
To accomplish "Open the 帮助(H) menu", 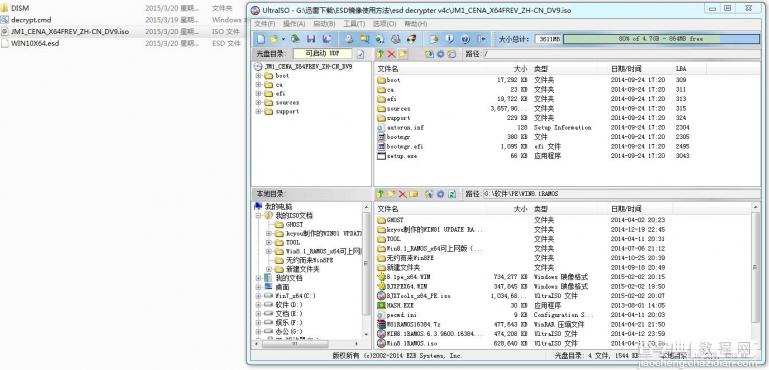I will pyautogui.click(x=415, y=24).
